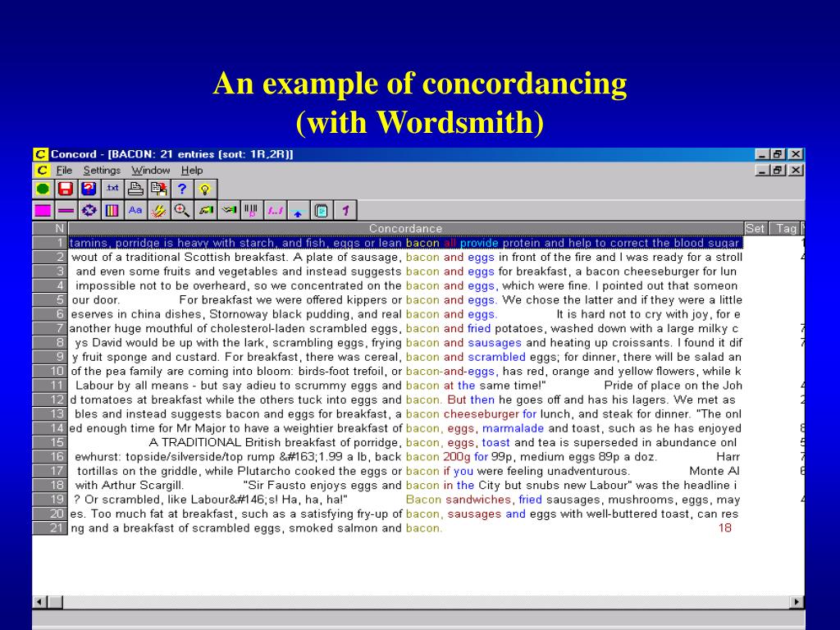Save concordance with red floppy disk icon
840x630 pixels.
[x=66, y=189]
